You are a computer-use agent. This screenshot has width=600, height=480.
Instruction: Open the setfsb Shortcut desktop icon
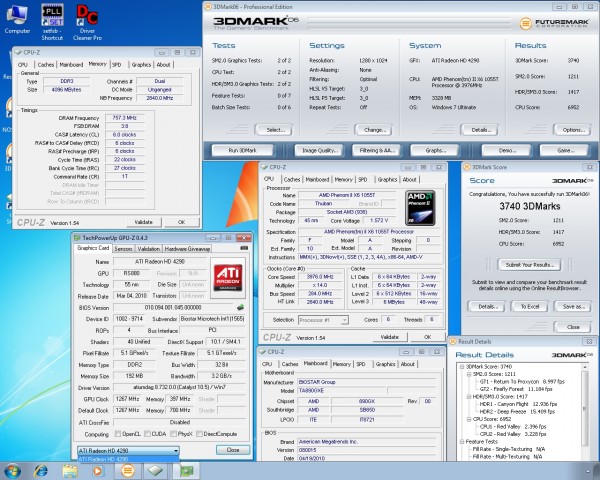[52, 22]
